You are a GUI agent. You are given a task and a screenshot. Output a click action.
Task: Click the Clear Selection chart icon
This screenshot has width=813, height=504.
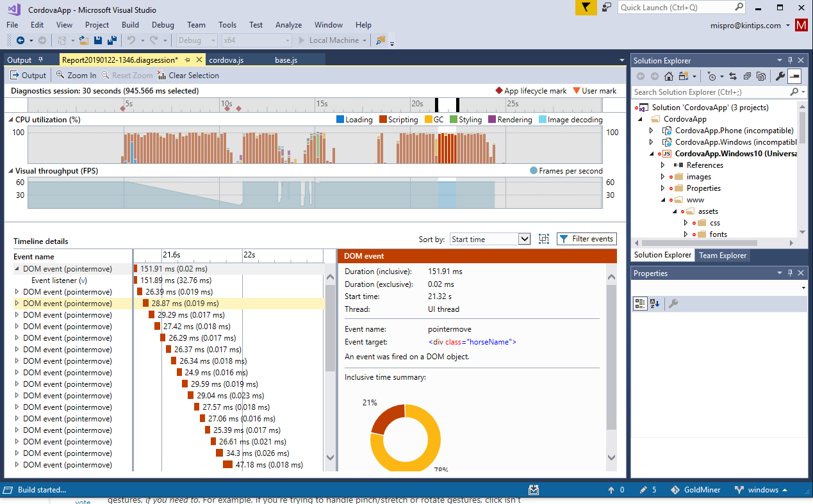pos(162,75)
